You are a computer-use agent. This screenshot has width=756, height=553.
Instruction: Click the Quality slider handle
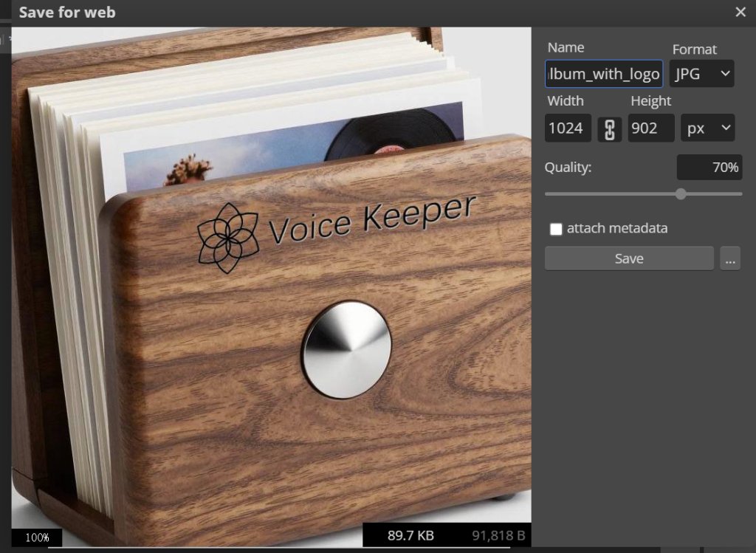[x=681, y=194]
